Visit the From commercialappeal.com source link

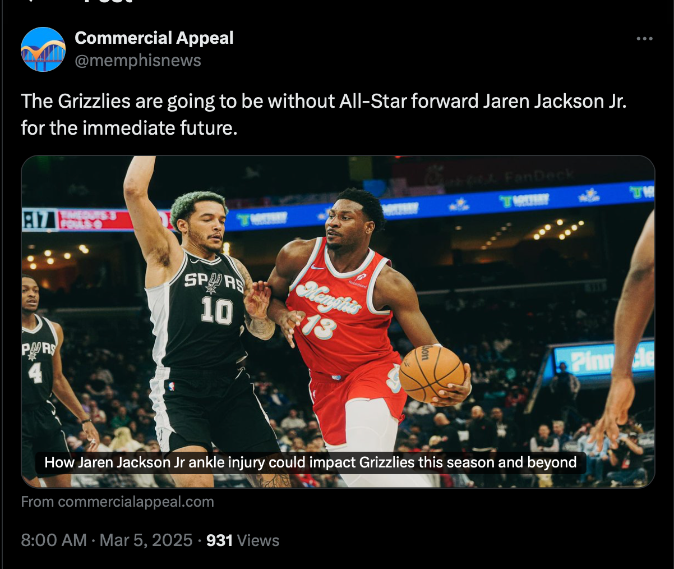point(117,502)
